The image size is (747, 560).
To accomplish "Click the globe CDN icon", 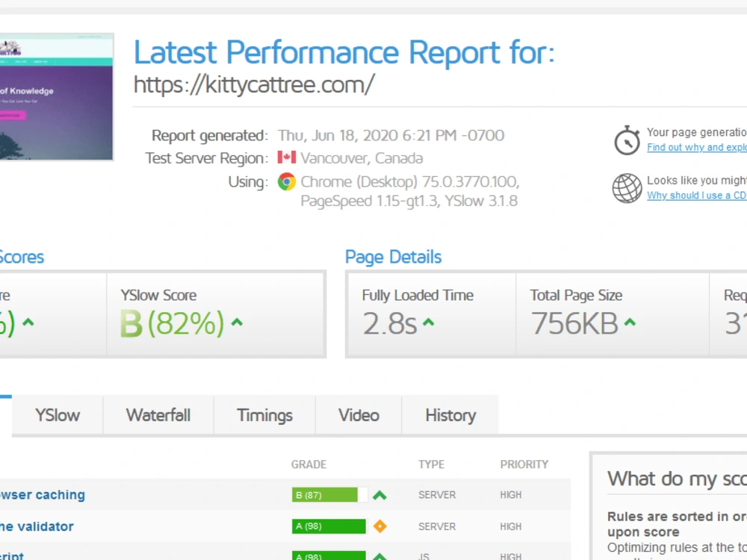I will [627, 188].
